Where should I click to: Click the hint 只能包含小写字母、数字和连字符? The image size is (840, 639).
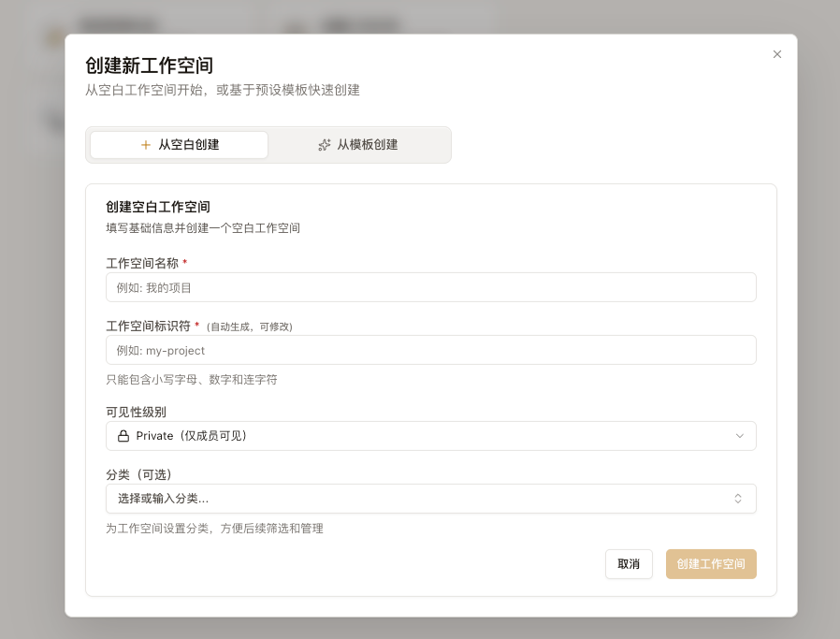[192, 380]
